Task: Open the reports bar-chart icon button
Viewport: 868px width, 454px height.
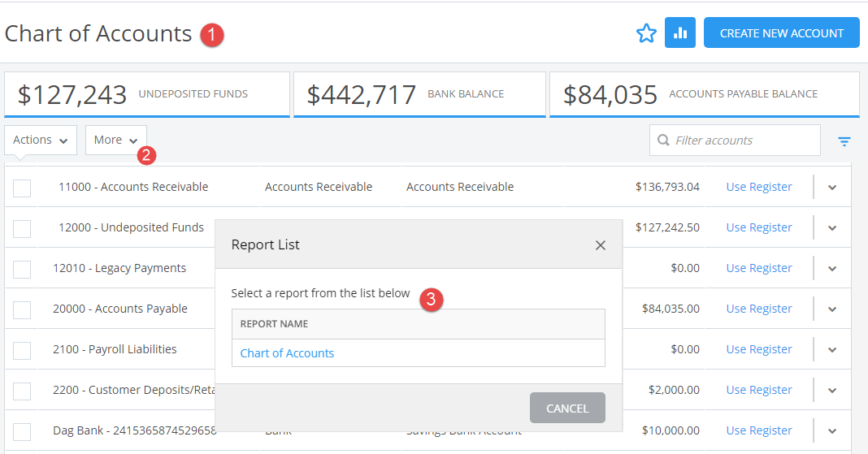Action: pyautogui.click(x=679, y=32)
